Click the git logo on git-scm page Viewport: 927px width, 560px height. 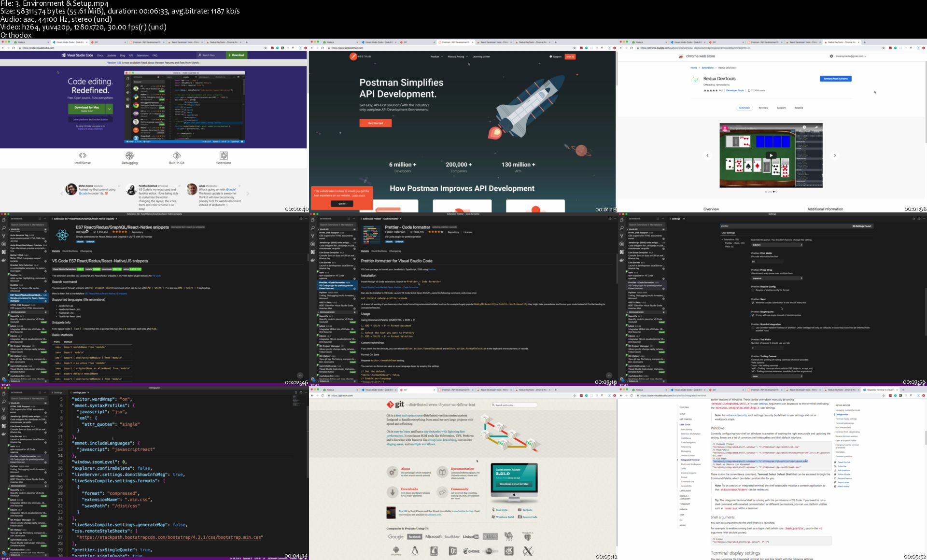[395, 405]
